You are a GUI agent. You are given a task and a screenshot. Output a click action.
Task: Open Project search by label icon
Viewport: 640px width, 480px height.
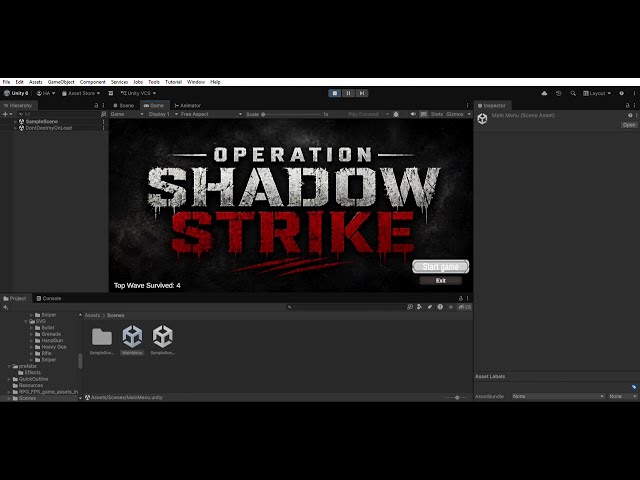pos(430,307)
